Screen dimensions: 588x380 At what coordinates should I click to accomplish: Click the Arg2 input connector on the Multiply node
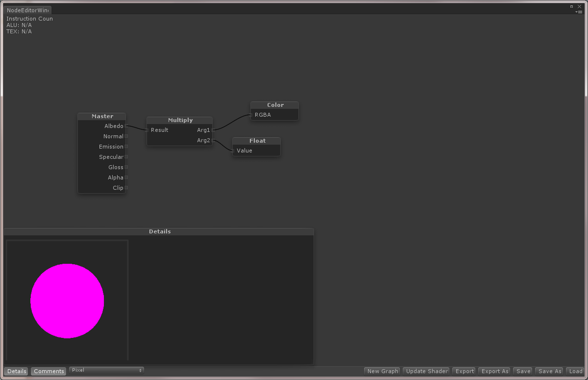click(213, 140)
